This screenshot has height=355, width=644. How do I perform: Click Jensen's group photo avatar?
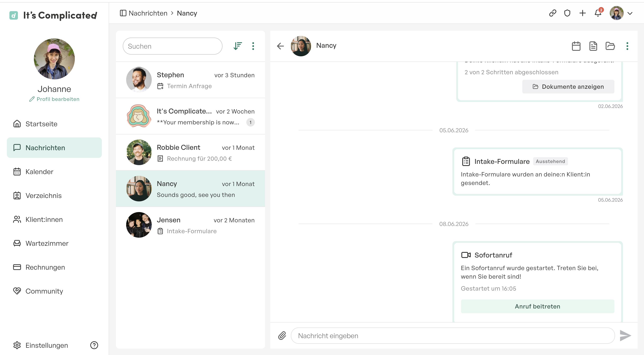coord(139,225)
